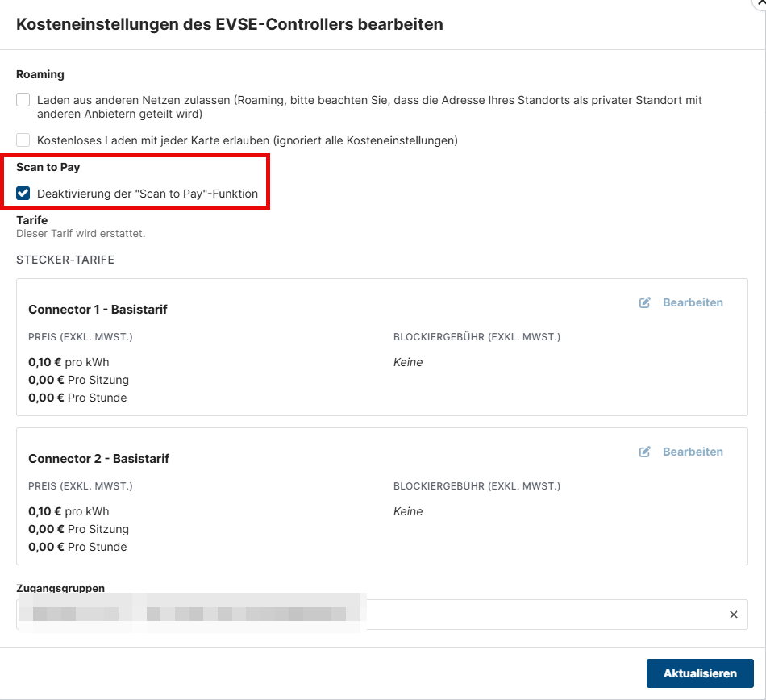Select the 'Connector 1 - Basistarif' heading
Viewport: 766px width, 700px height.
pyautogui.click(x=98, y=309)
